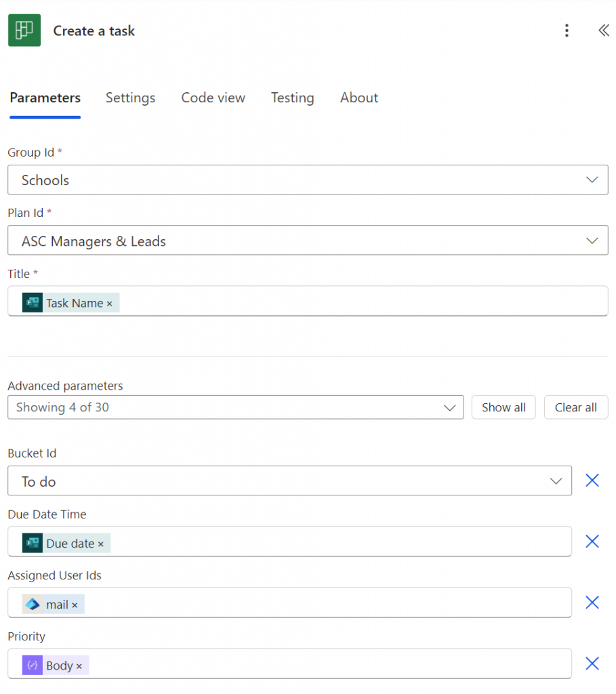Screen dimensions: 616x694
Task: Collapse the panel with double chevron icon
Action: (x=603, y=30)
